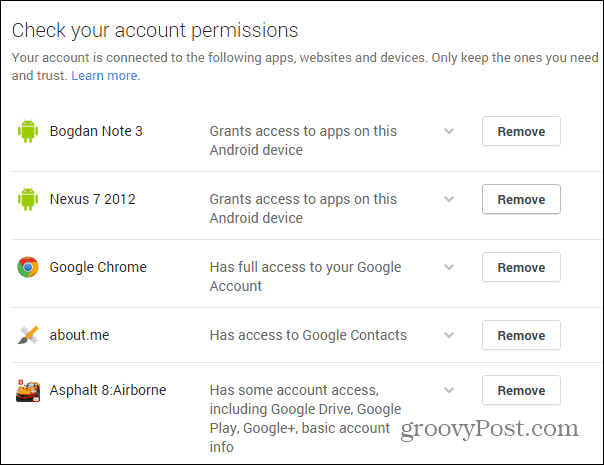
Task: Expand Asphalt 8:Airborne permission details
Action: [x=449, y=390]
